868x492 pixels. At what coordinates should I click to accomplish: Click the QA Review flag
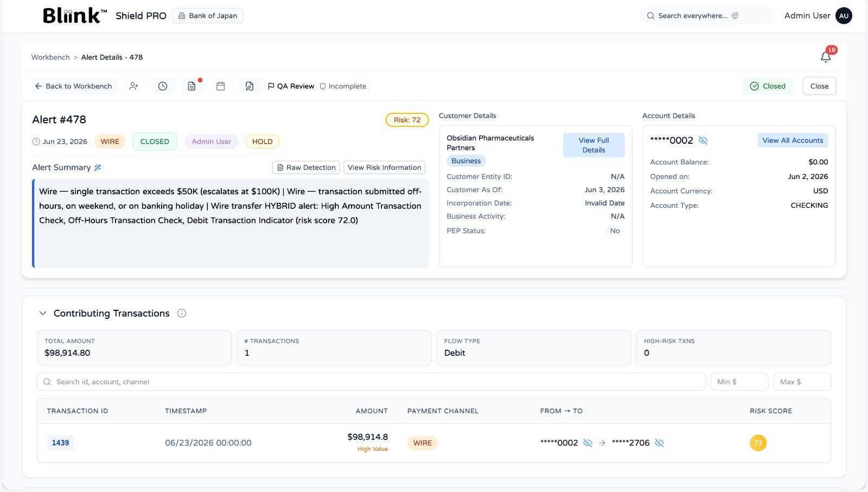point(291,86)
